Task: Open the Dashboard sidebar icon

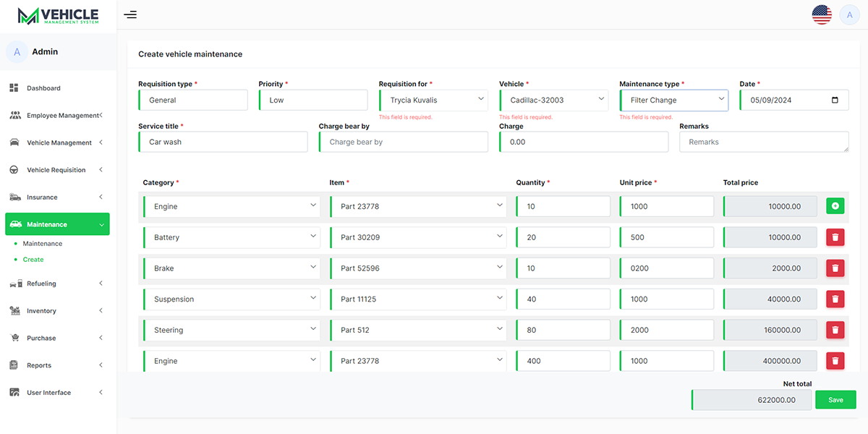Action: pos(15,88)
